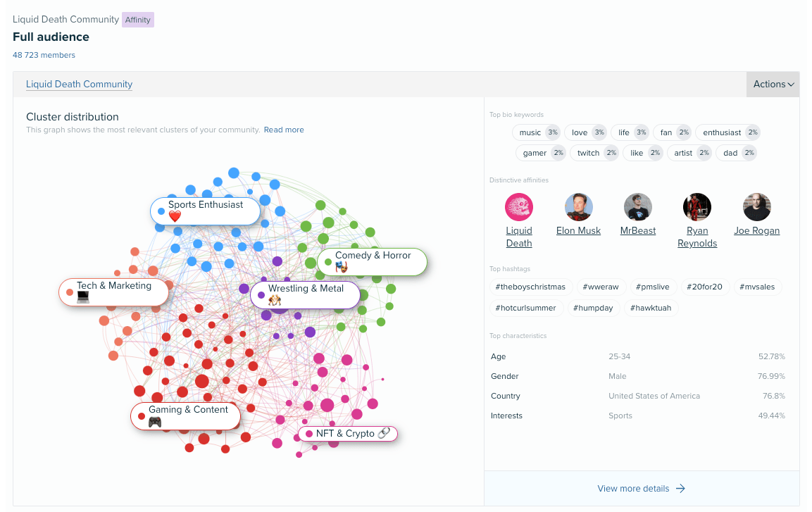This screenshot has width=812, height=512.
Task: Click the #wweraw hashtag tag
Action: pos(601,287)
